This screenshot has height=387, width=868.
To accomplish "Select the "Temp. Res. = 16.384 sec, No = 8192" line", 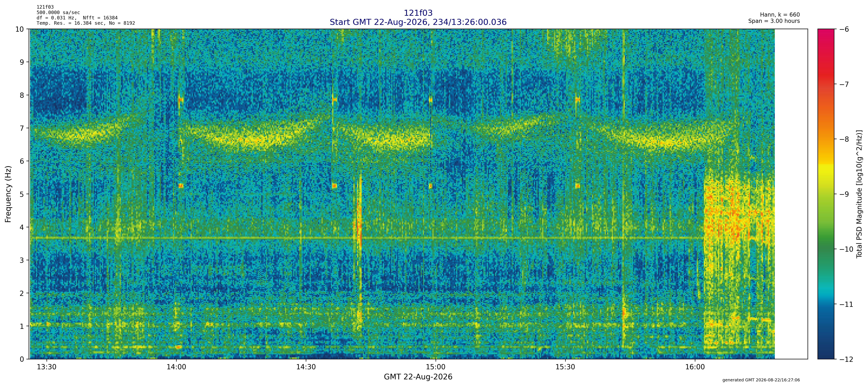I will click(x=86, y=23).
